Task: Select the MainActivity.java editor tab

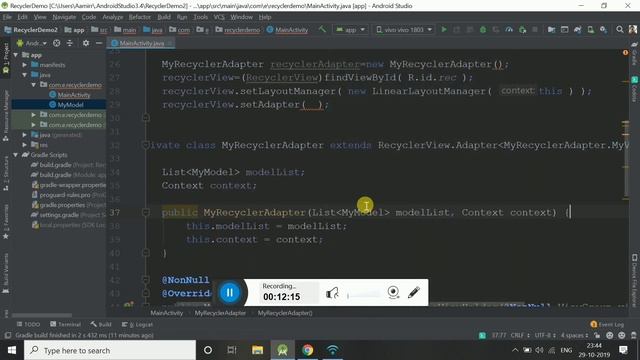Action: pyautogui.click(x=141, y=43)
